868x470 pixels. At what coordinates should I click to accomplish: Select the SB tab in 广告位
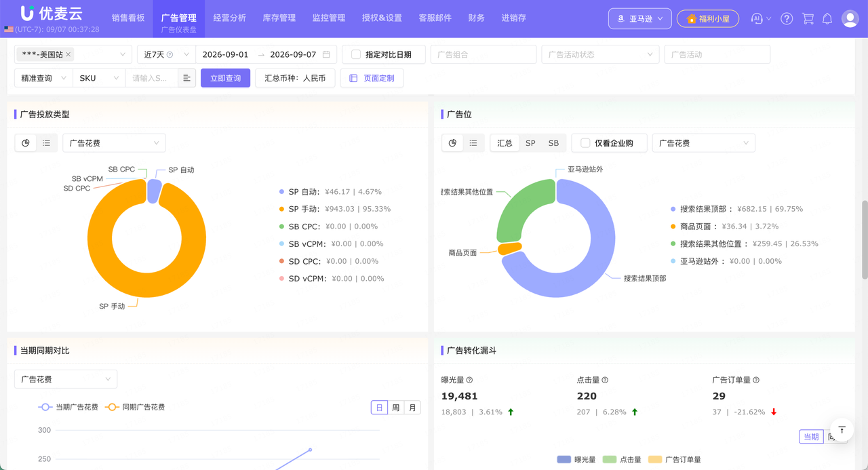pyautogui.click(x=553, y=143)
